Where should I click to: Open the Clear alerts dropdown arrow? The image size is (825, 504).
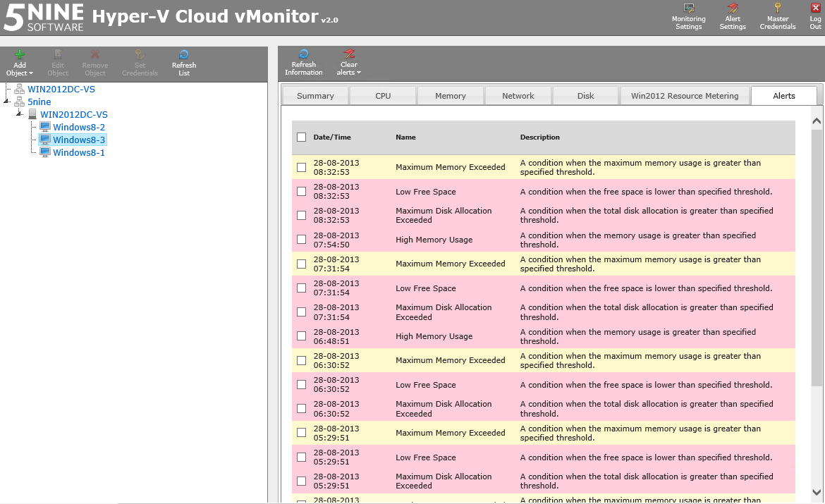tap(359, 73)
